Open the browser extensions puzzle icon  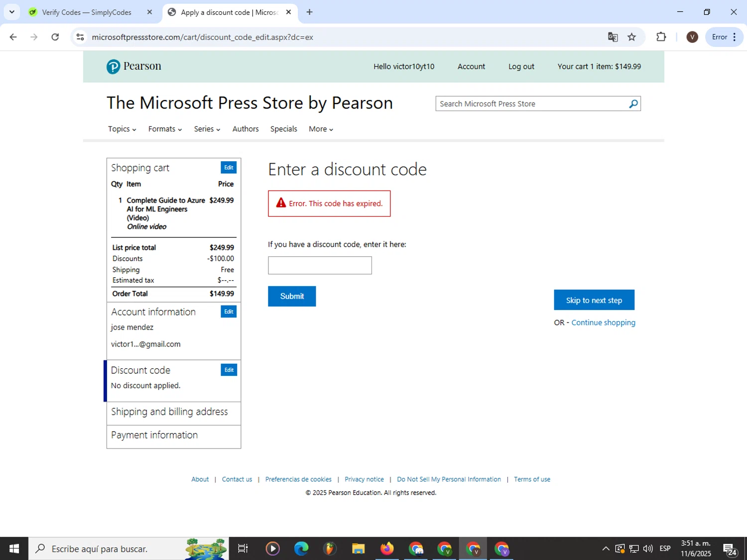661,37
